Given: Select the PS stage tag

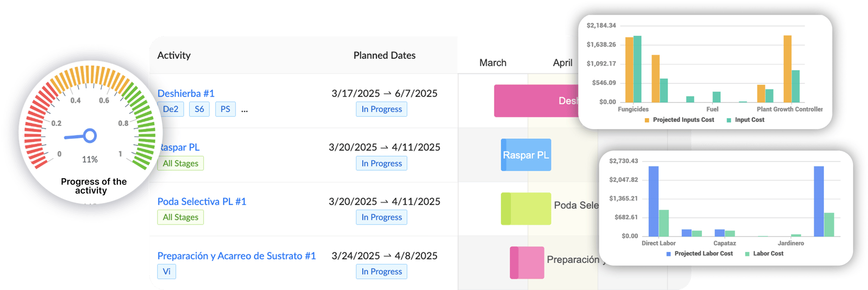Looking at the screenshot, I should [x=225, y=109].
